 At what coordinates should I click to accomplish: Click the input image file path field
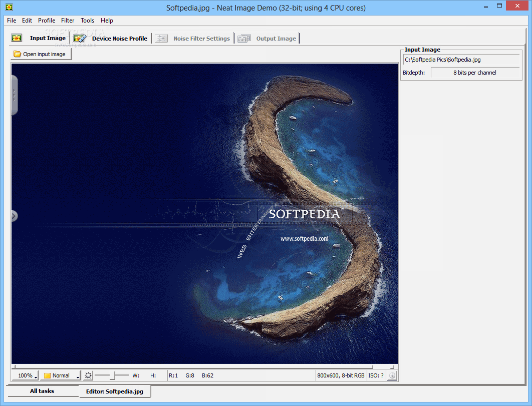pos(461,60)
